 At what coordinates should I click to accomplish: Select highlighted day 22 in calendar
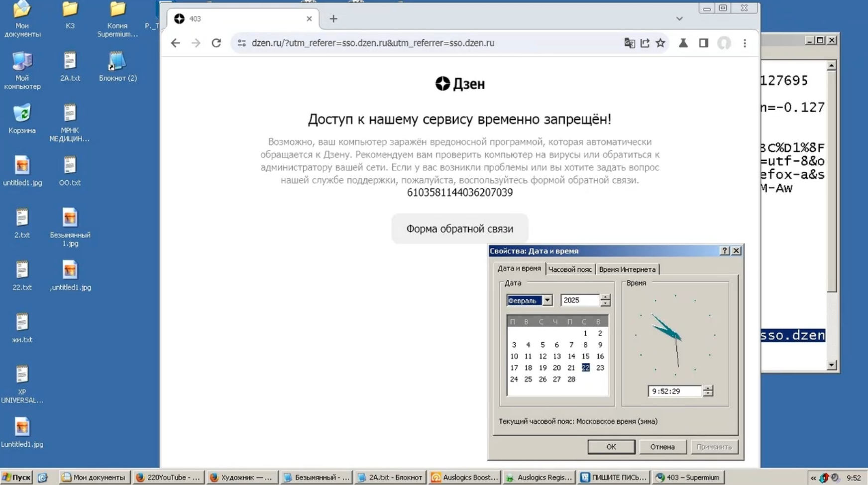(x=585, y=367)
